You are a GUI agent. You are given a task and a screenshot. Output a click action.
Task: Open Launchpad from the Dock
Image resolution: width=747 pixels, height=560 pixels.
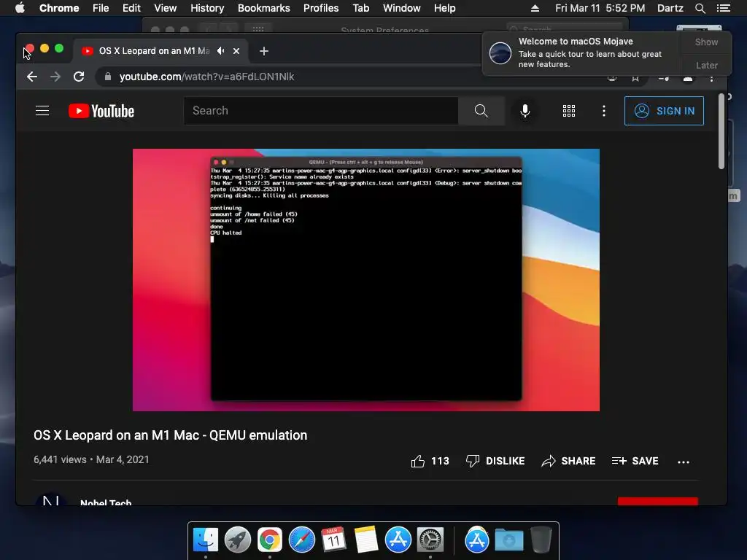[238, 540]
